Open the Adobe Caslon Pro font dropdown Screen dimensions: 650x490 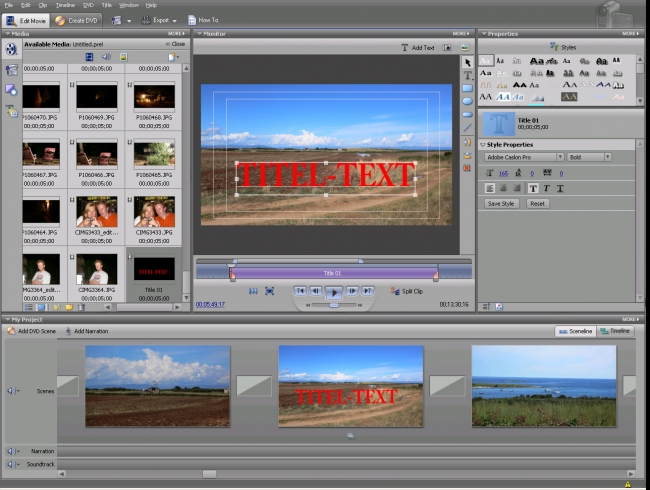point(524,157)
